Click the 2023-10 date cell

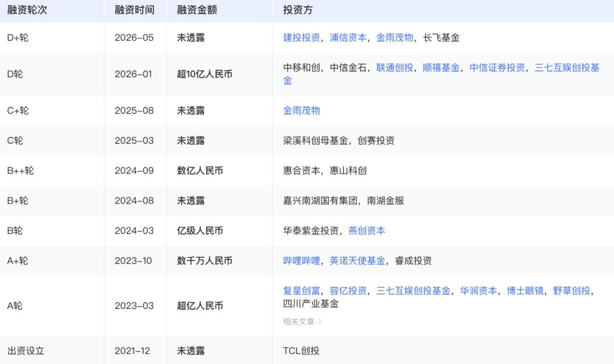coord(133,261)
